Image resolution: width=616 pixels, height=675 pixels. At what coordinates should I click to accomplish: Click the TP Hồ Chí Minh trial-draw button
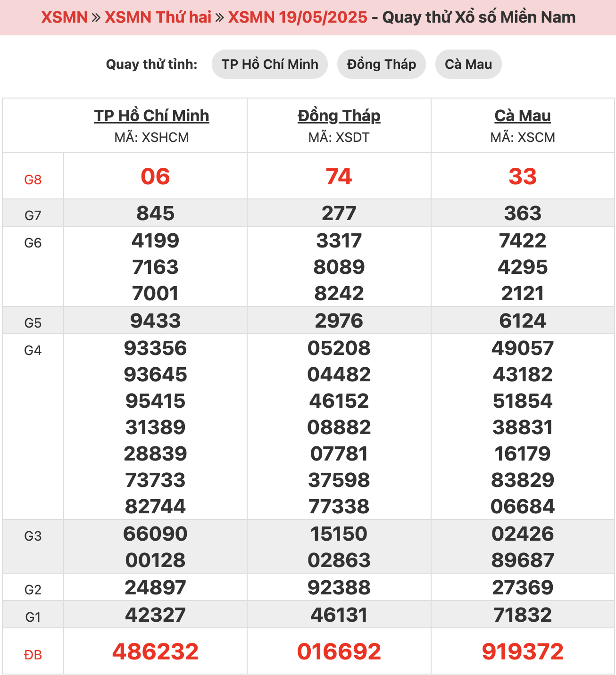[x=270, y=64]
